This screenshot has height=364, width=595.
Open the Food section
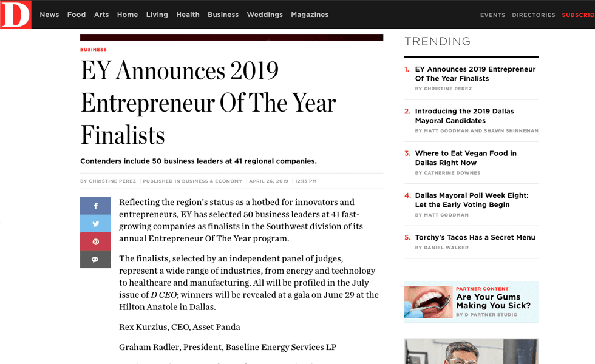coord(76,15)
